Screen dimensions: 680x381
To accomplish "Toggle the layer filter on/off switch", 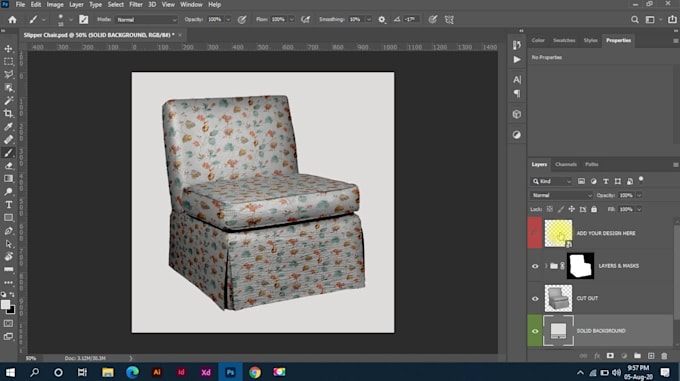I will [641, 179].
